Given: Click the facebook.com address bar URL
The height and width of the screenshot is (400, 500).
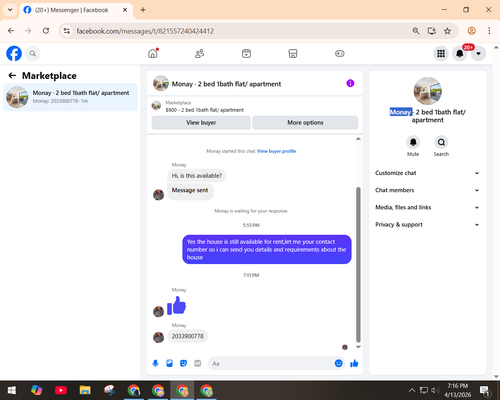Looking at the screenshot, I should click(145, 31).
